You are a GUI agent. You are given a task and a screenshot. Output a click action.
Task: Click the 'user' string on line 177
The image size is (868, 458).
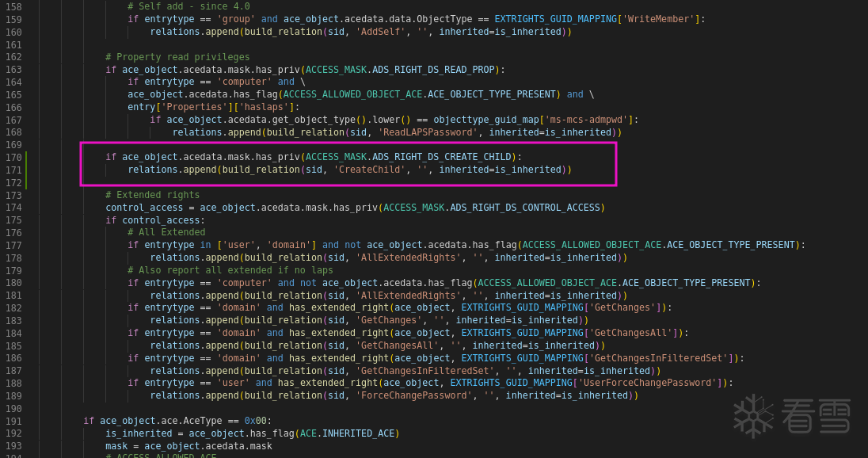click(x=238, y=245)
